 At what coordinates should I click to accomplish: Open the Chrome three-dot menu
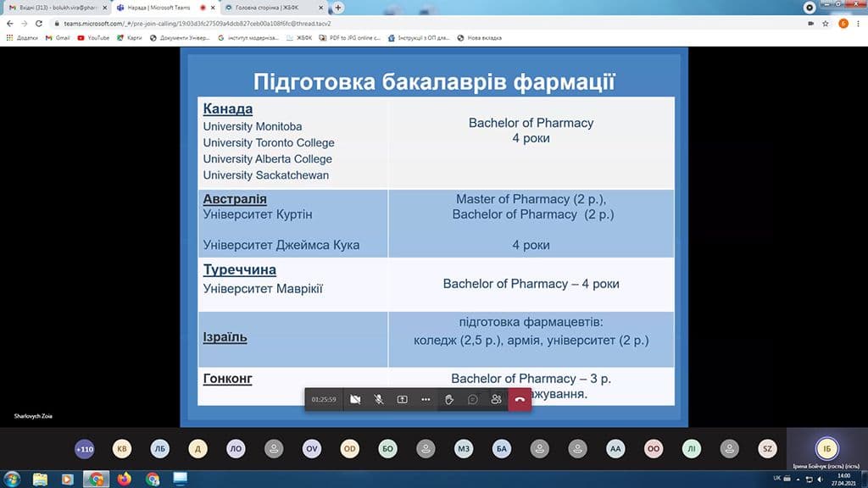tap(859, 23)
